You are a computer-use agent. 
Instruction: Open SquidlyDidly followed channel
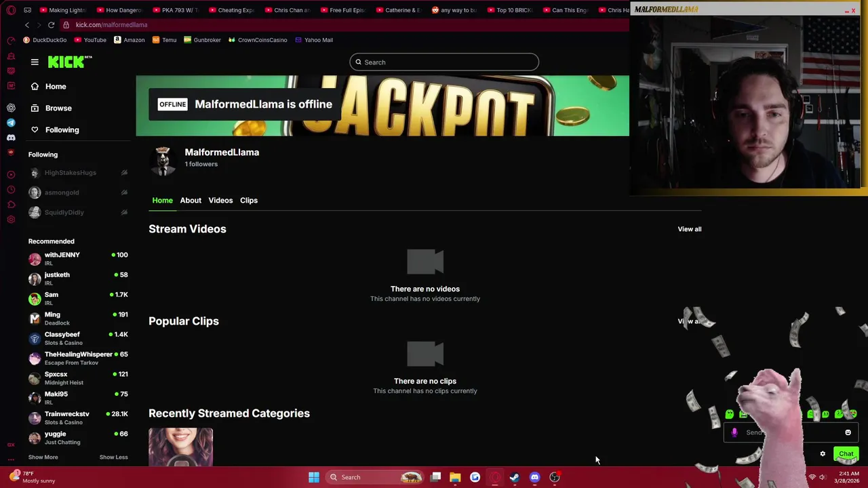pos(78,212)
